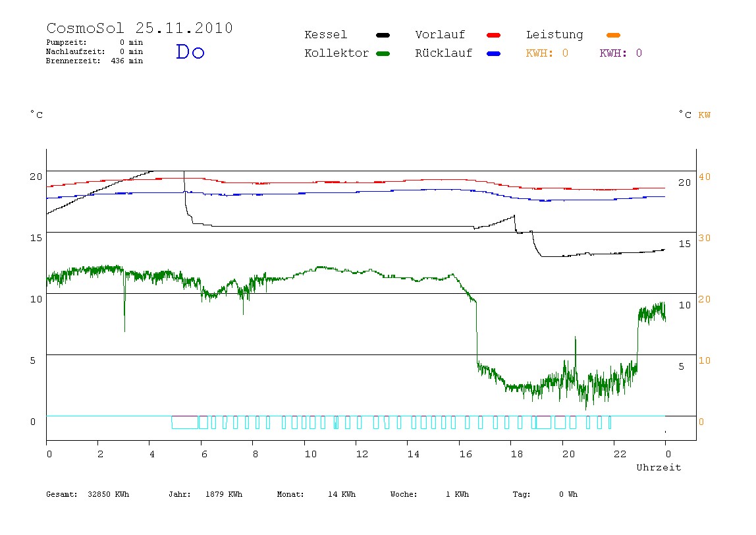Click the blue Rücklauf legend swatch
Image resolution: width=756 pixels, height=535 pixels.
pyautogui.click(x=494, y=53)
